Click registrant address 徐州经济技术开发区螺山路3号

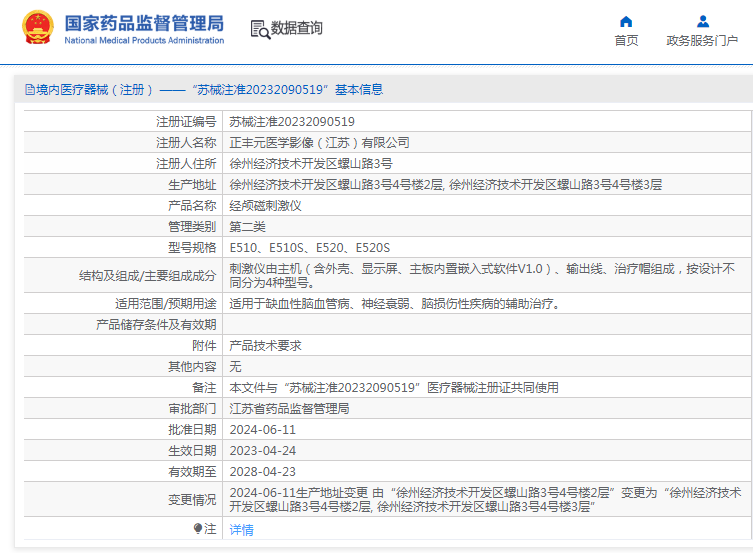311,164
